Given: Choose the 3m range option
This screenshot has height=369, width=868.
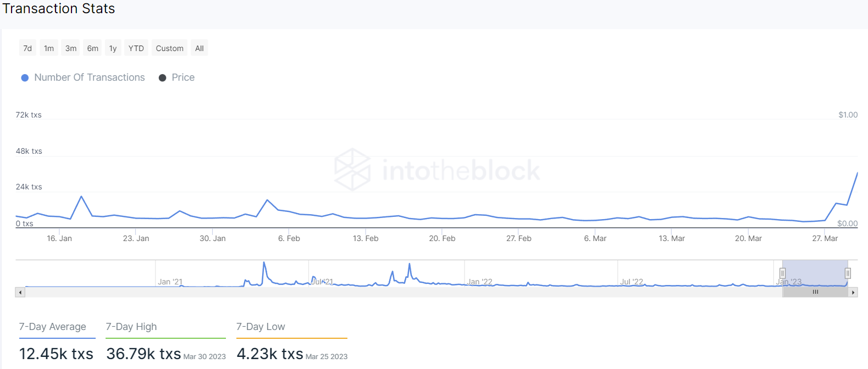Looking at the screenshot, I should click(71, 48).
